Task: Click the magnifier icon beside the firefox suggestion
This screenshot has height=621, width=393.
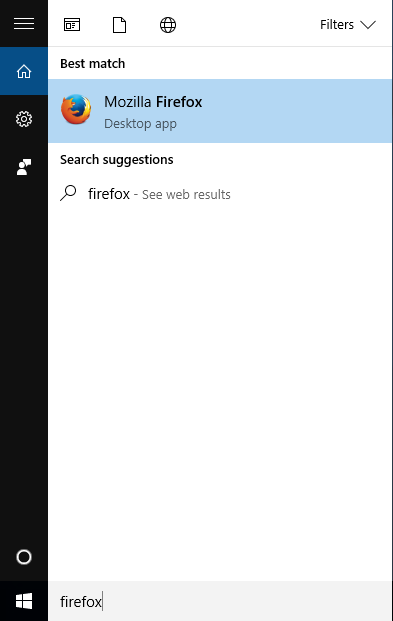Action: [68, 193]
